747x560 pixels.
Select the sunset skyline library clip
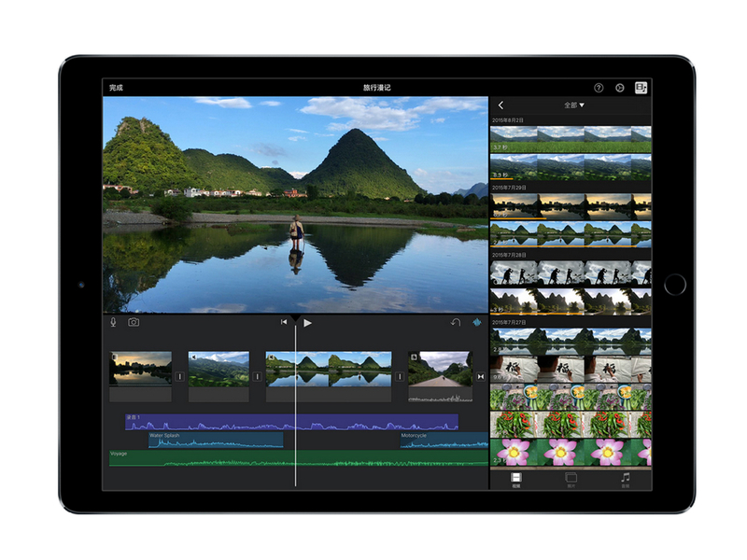[x=571, y=206]
